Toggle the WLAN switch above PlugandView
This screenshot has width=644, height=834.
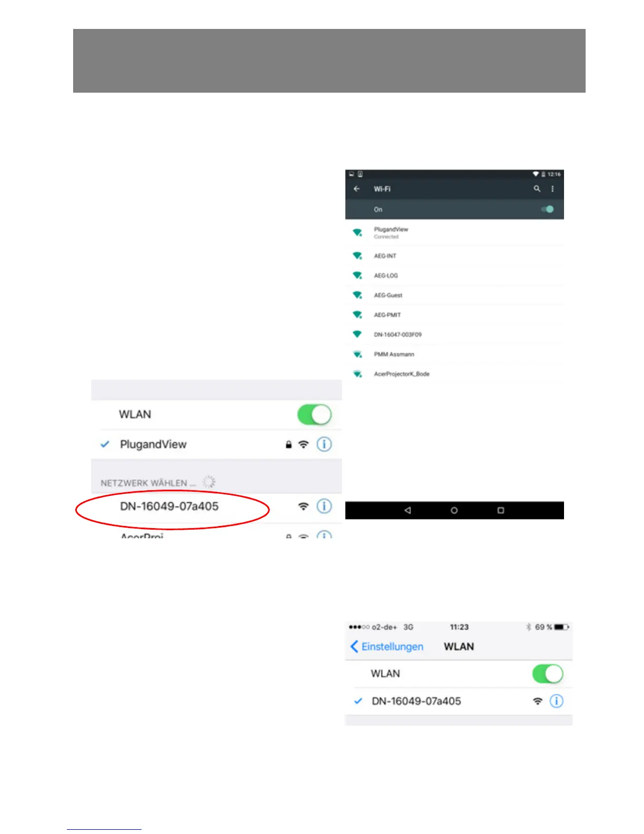click(315, 414)
